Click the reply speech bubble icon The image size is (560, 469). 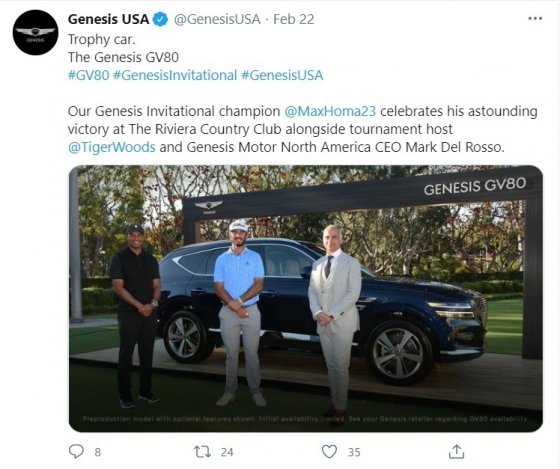pyautogui.click(x=76, y=451)
